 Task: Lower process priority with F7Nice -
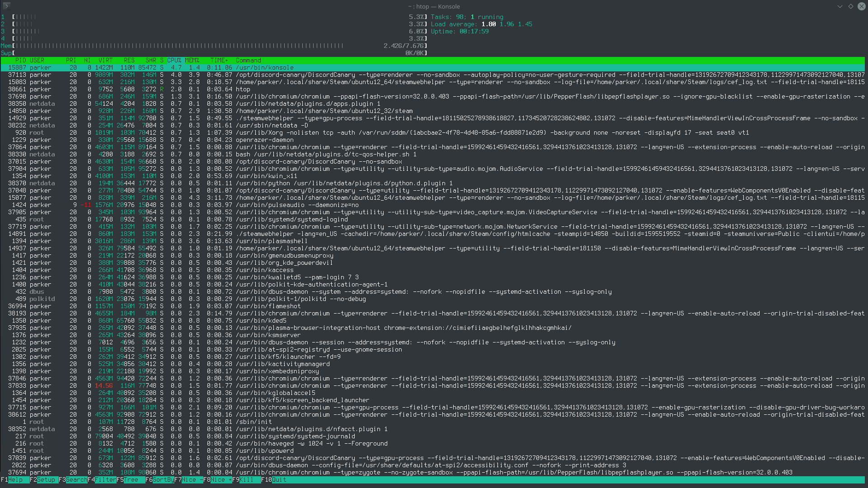189,480
